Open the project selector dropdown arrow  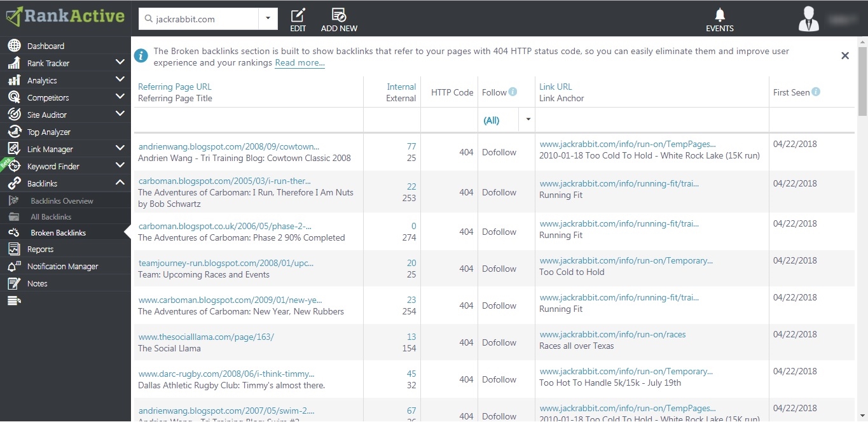(x=268, y=19)
